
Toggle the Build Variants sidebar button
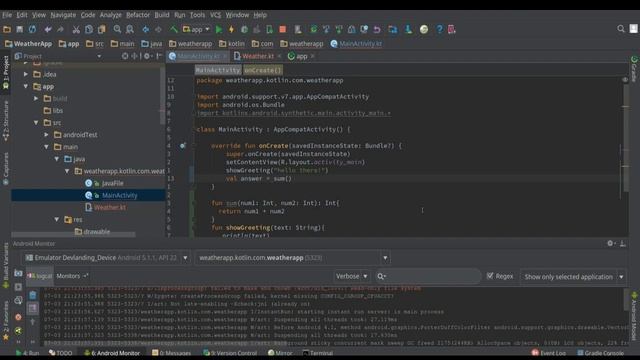(6, 265)
